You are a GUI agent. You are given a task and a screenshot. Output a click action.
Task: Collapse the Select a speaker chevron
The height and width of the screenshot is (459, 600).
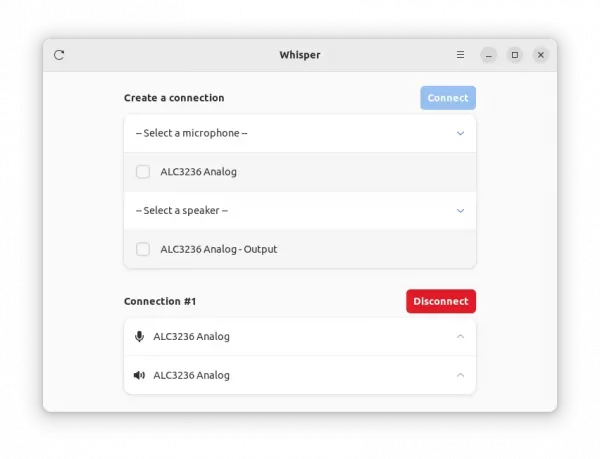pyautogui.click(x=460, y=211)
